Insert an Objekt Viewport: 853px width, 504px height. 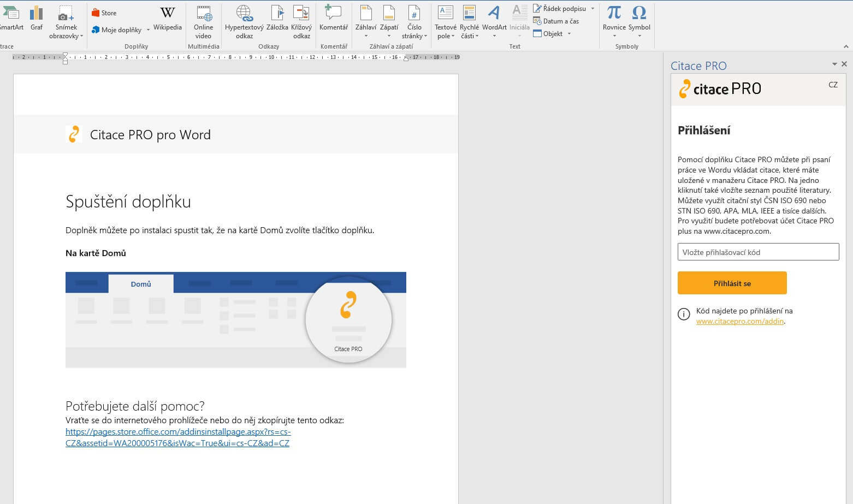tap(548, 34)
